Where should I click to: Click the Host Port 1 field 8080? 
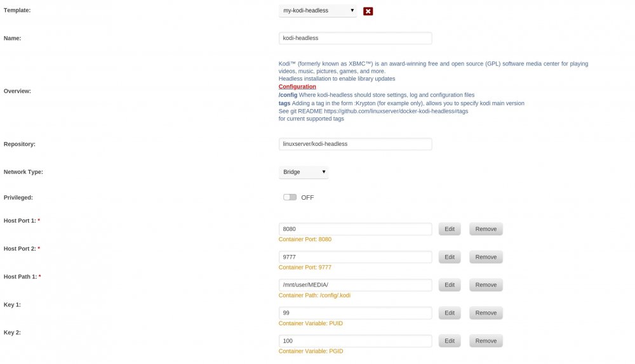click(x=355, y=229)
